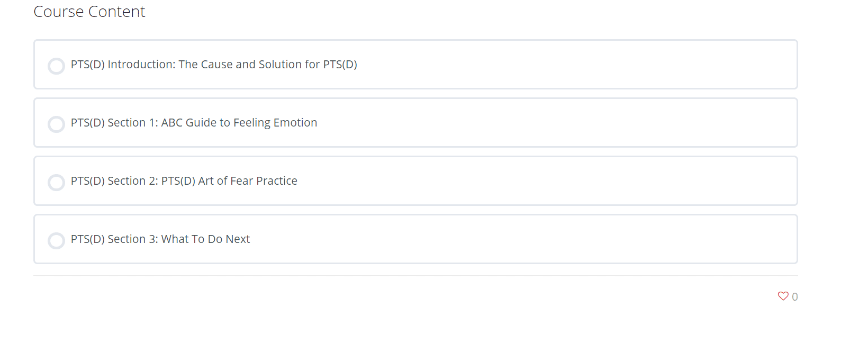Click the progress circle beside Section 1
The width and height of the screenshot is (868, 343).
56,124
